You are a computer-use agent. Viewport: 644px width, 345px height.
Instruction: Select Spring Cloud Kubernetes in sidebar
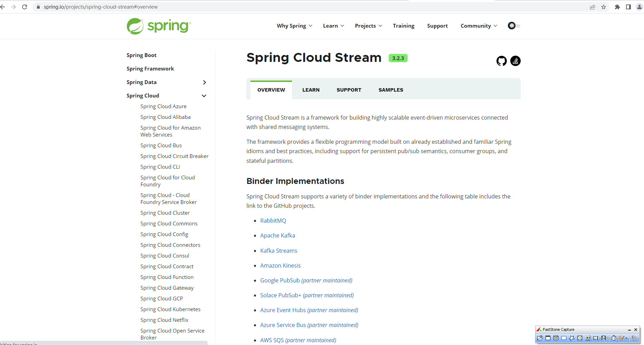170,309
